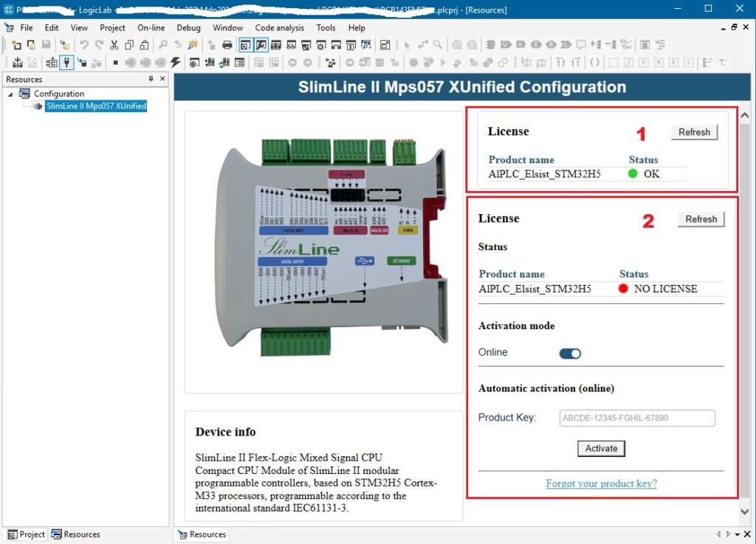
Task: Click the Connect to target plug icon
Action: [x=66, y=62]
